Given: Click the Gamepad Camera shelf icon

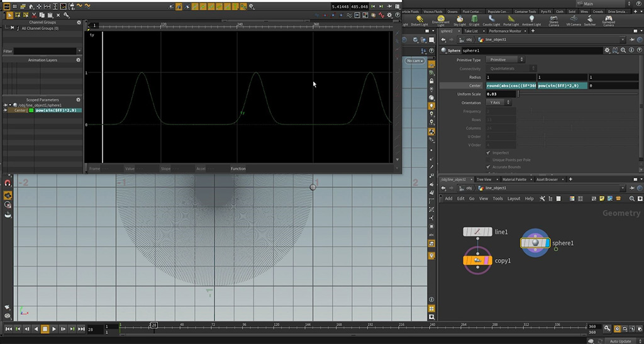Looking at the screenshot, I should 608,19.
